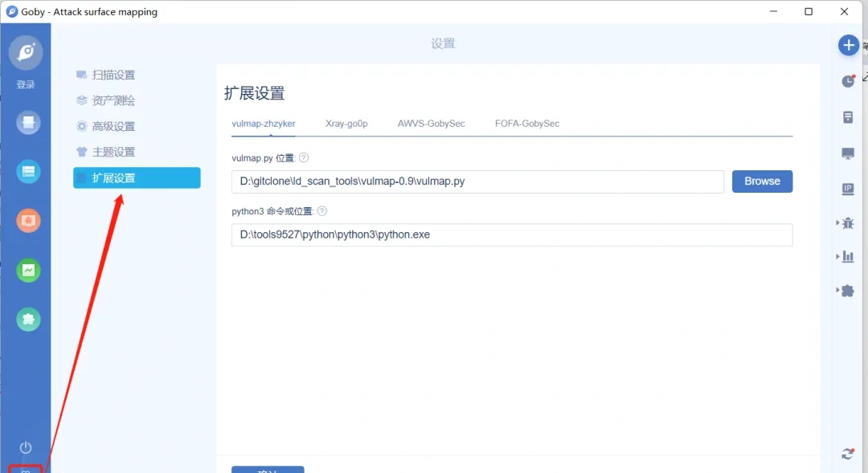This screenshot has width=868, height=473.
Task: Open the green Report chart icon in the left sidebar
Action: 28,270
